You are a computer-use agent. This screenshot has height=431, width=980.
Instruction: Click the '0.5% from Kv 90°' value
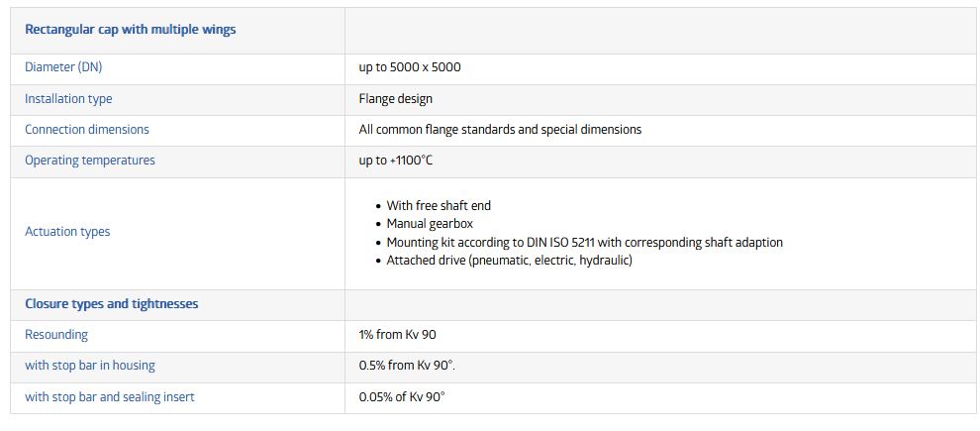click(407, 366)
